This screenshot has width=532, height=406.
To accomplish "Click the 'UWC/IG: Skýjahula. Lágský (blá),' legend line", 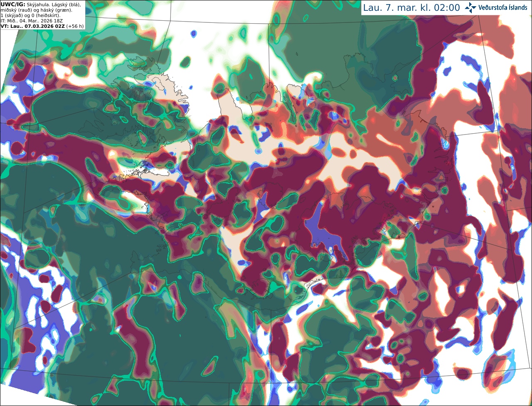I will click(41, 4).
